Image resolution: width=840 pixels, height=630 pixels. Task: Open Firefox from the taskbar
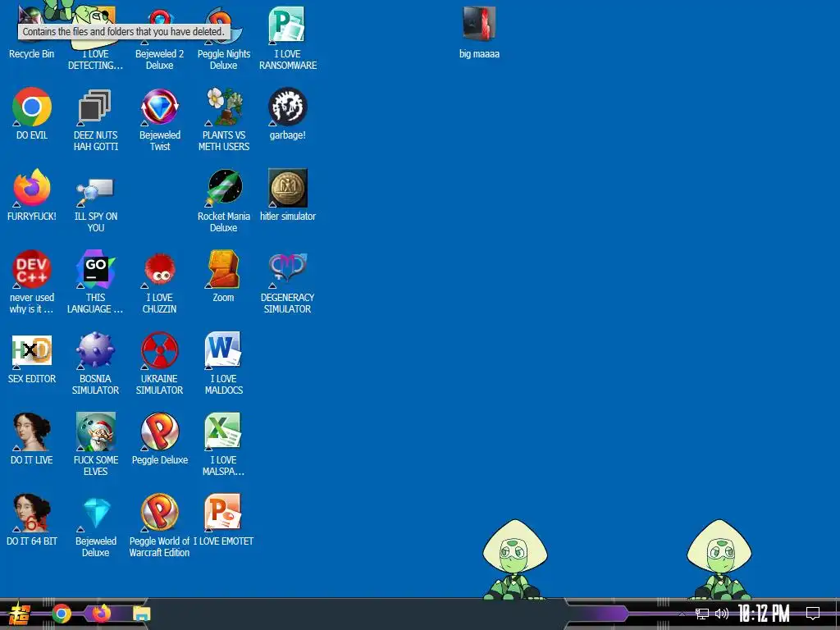click(x=101, y=613)
